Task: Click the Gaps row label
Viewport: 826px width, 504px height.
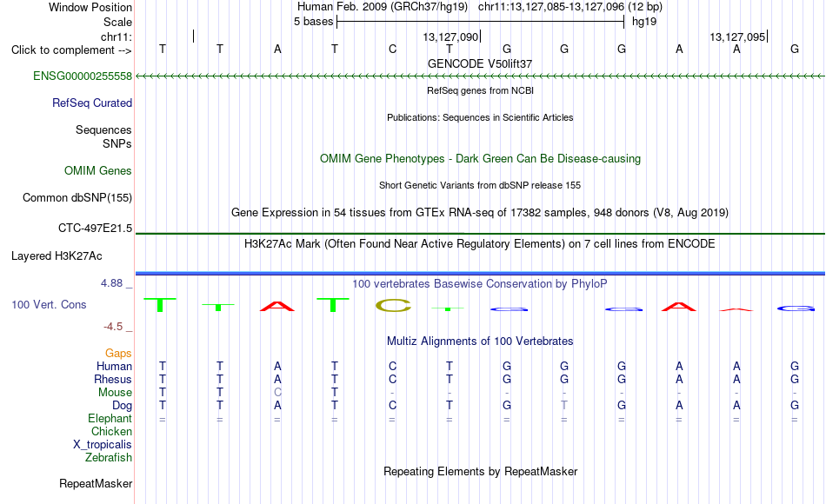Action: pyautogui.click(x=118, y=354)
